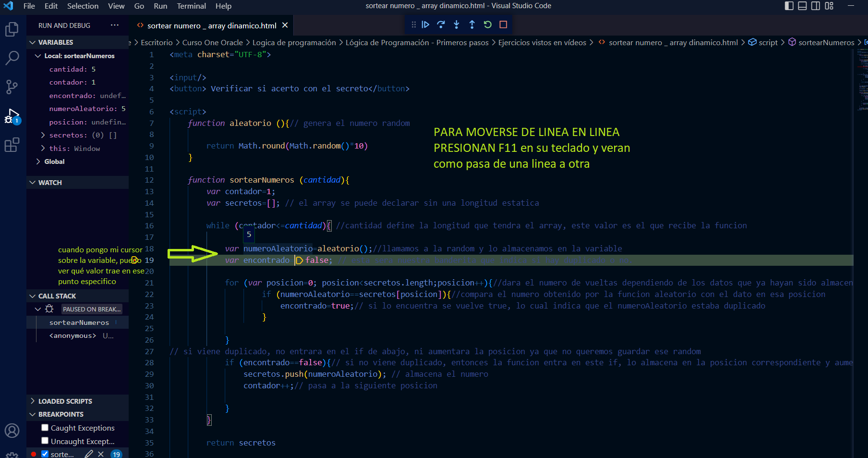This screenshot has width=868, height=458.
Task: Open the Terminal menu
Action: (x=191, y=6)
